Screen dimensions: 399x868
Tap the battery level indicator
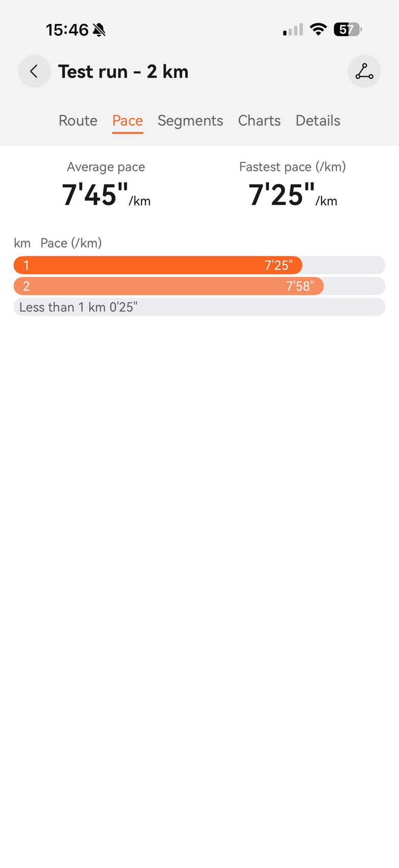(x=347, y=30)
